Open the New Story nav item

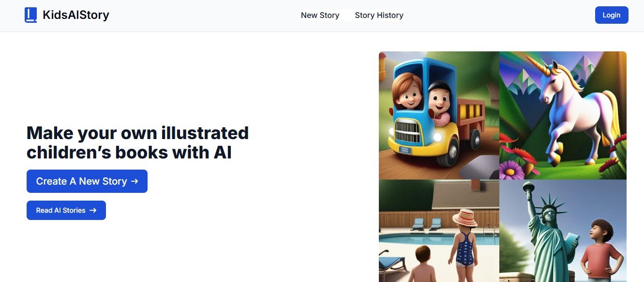[320, 15]
